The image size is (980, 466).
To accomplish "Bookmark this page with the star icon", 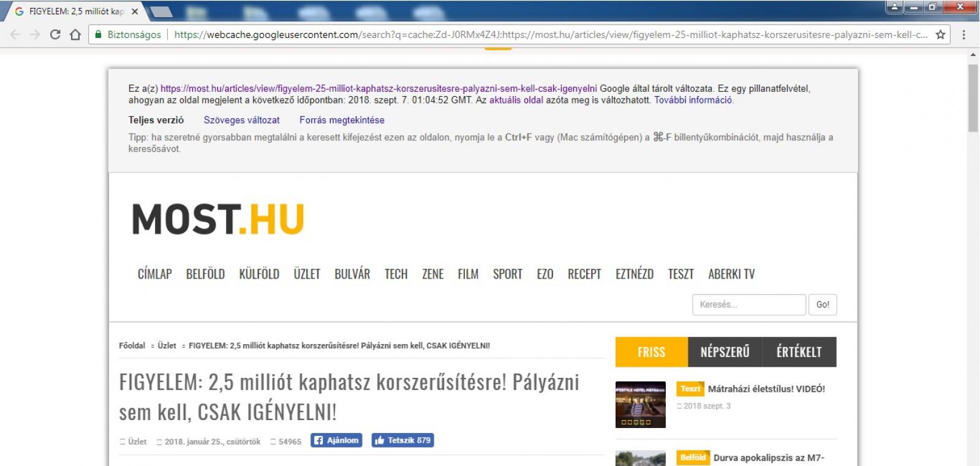I will point(940,35).
